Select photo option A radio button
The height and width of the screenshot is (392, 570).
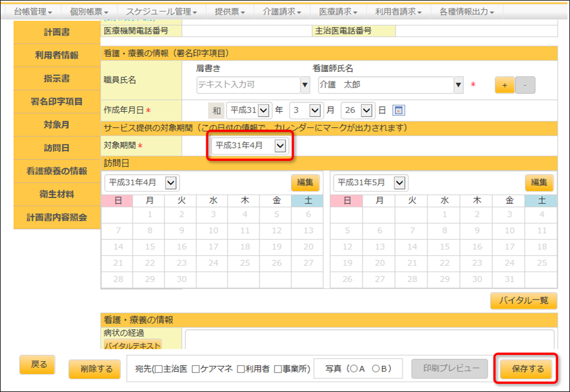point(354,369)
